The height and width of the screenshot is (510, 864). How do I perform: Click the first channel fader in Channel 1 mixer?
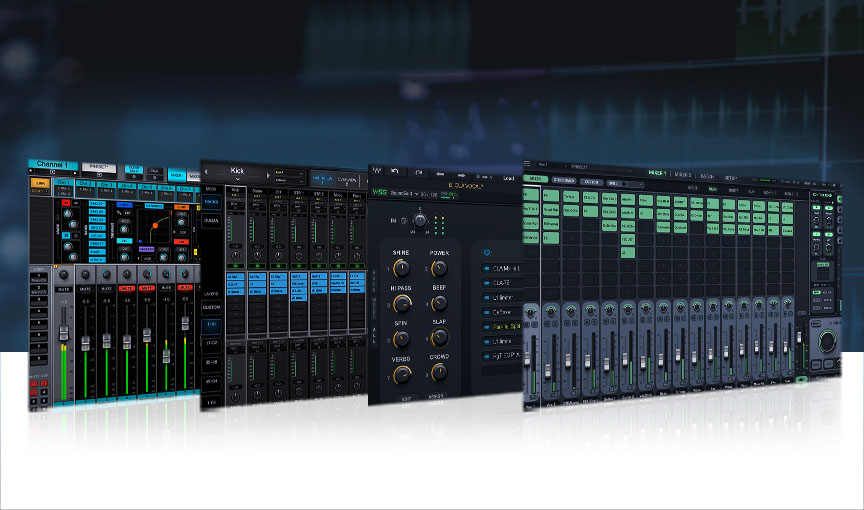pos(64,332)
